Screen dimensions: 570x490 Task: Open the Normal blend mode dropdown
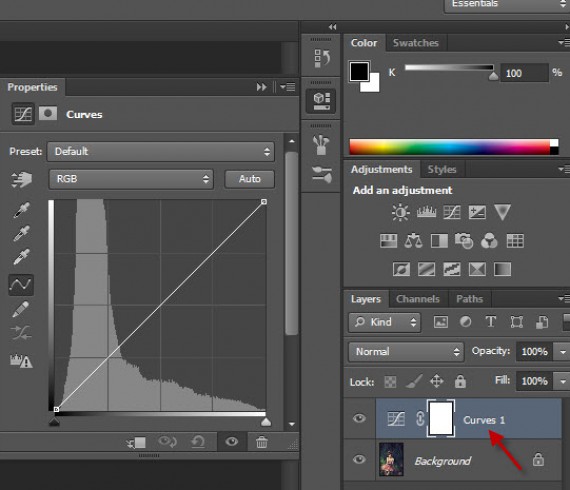tap(406, 352)
